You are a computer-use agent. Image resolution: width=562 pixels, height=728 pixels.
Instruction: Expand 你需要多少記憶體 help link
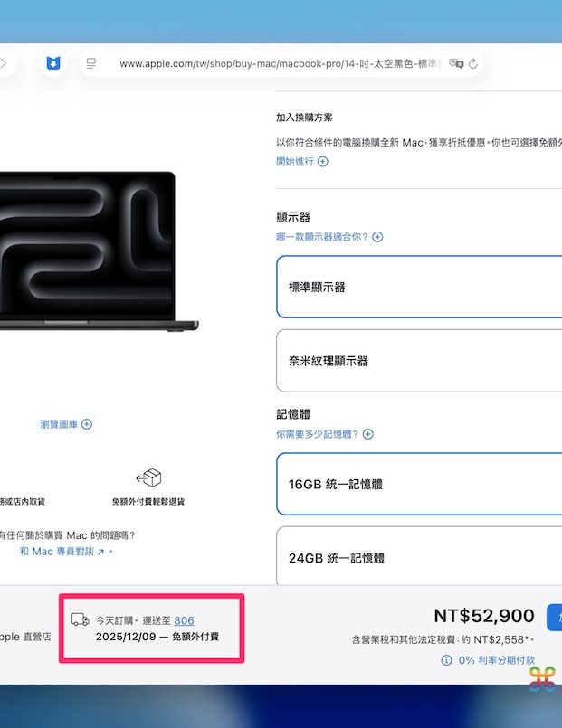pyautogui.click(x=324, y=434)
